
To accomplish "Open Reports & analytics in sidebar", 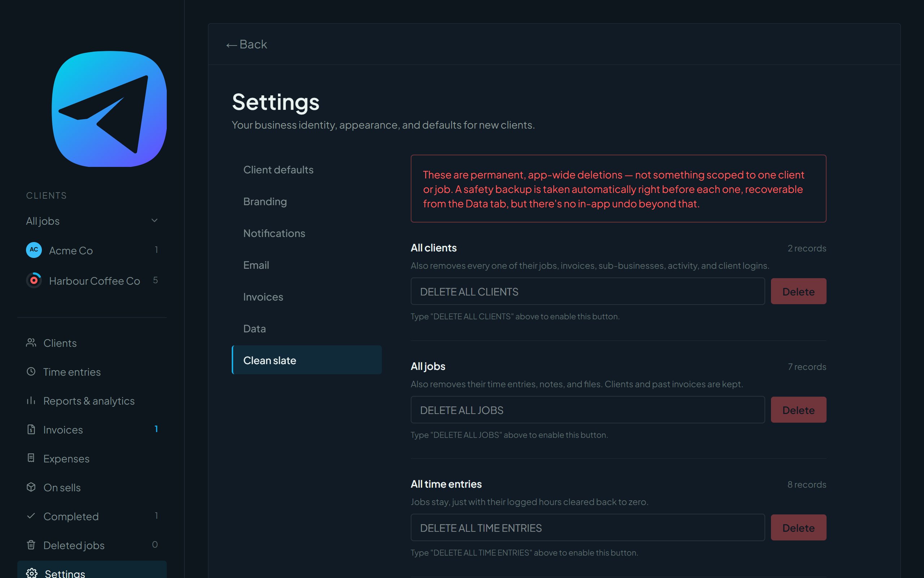I will tap(92, 401).
